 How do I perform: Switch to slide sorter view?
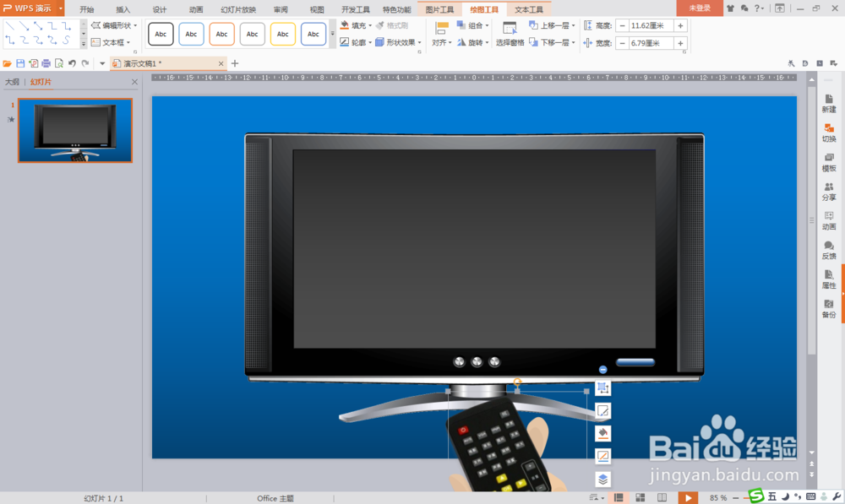click(x=641, y=498)
